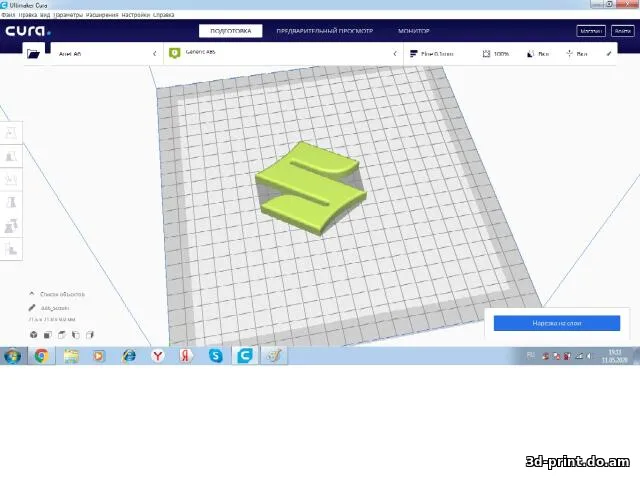Select the Move tool in left toolbar
640x480 pixels.
coord(11,133)
